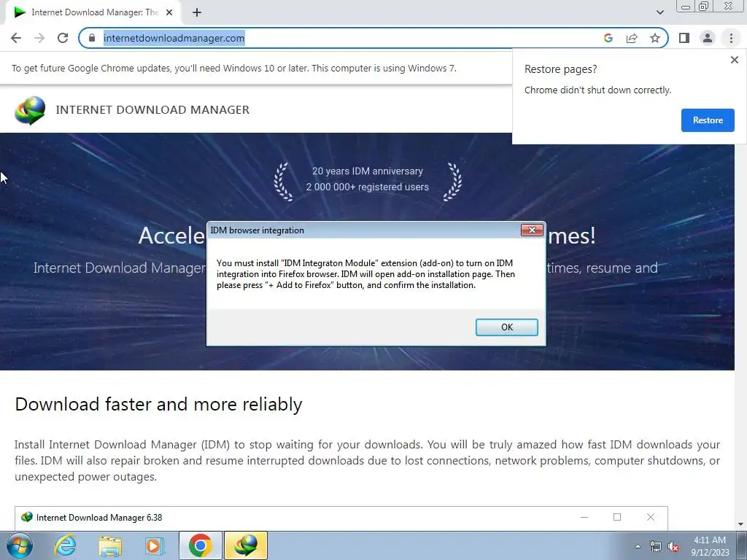The width and height of the screenshot is (747, 560).
Task: Bookmark this tab with star icon
Action: click(655, 38)
